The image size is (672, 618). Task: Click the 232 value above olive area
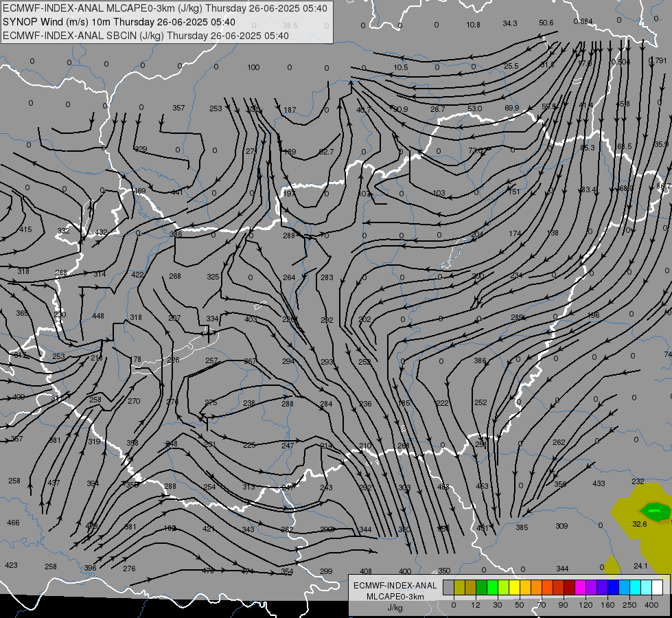tap(638, 481)
